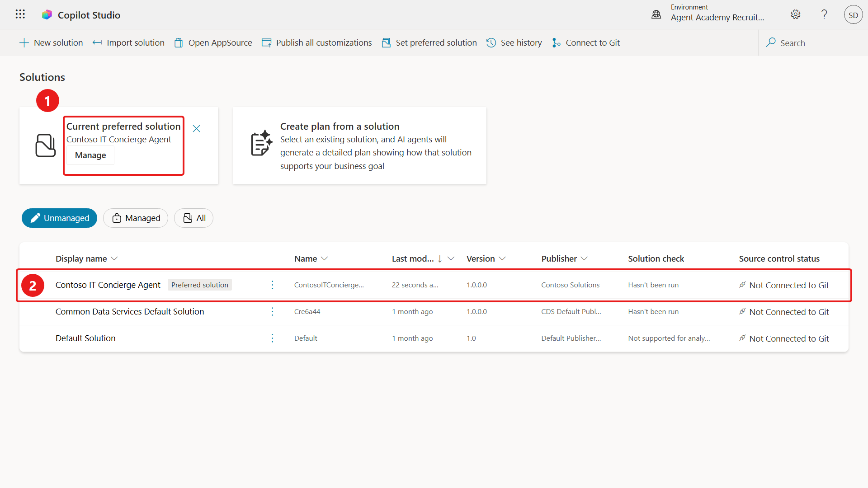Screen dimensions: 868x488
Task: Open See history
Action: tap(514, 42)
